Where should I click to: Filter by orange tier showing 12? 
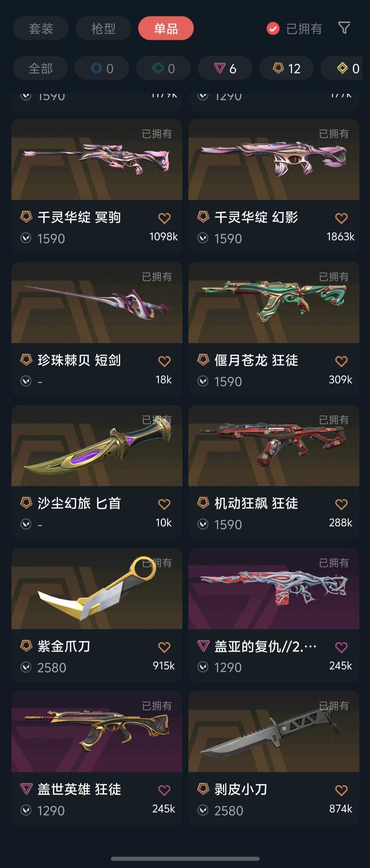click(286, 68)
